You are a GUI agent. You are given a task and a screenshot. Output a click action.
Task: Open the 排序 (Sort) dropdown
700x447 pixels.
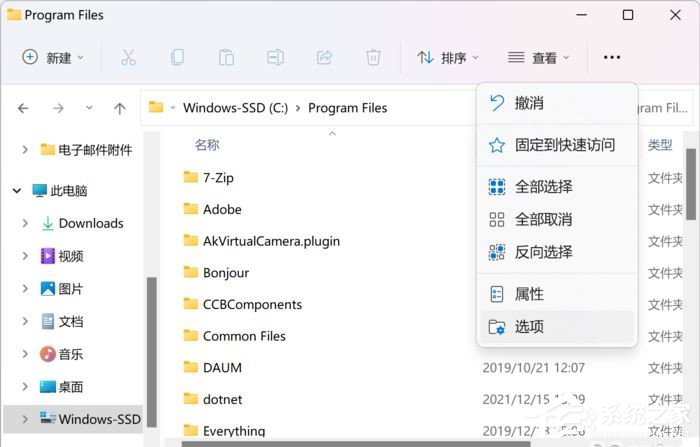(x=448, y=58)
